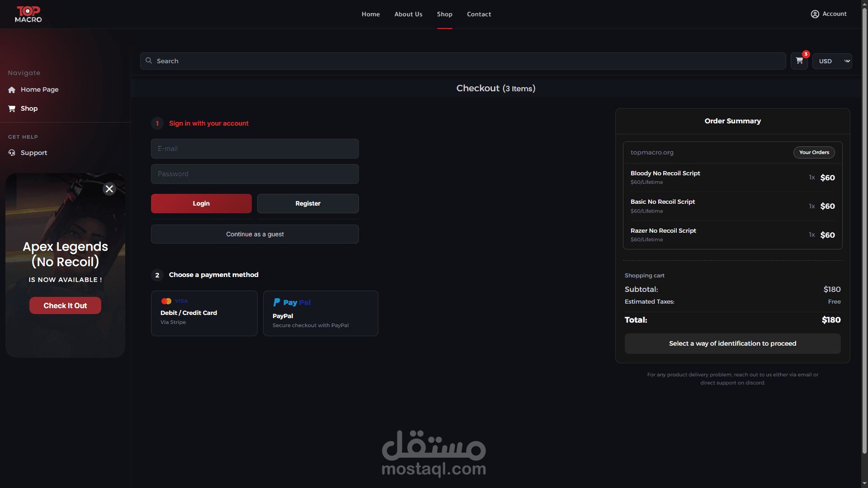Click the Apex Legends (No Recoil) promo title
The height and width of the screenshot is (488, 868).
(x=66, y=254)
